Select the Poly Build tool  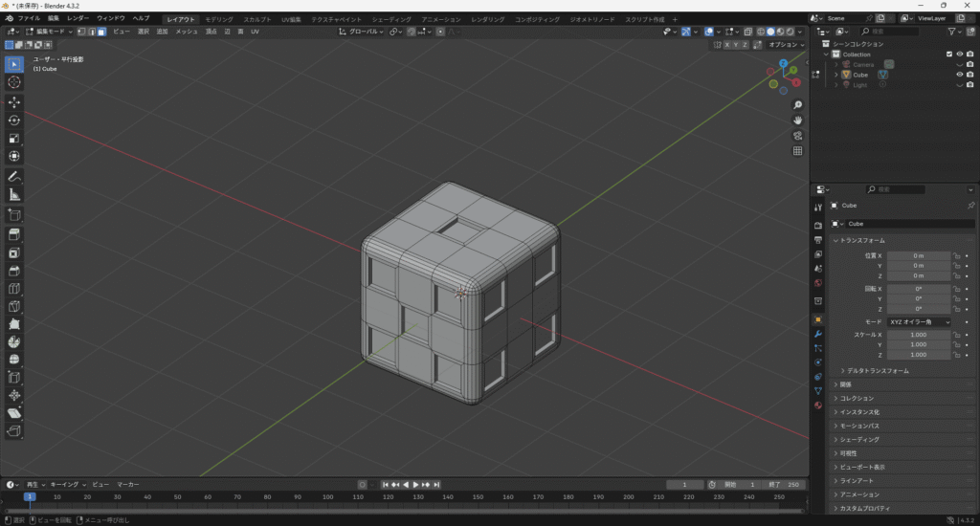click(x=13, y=324)
